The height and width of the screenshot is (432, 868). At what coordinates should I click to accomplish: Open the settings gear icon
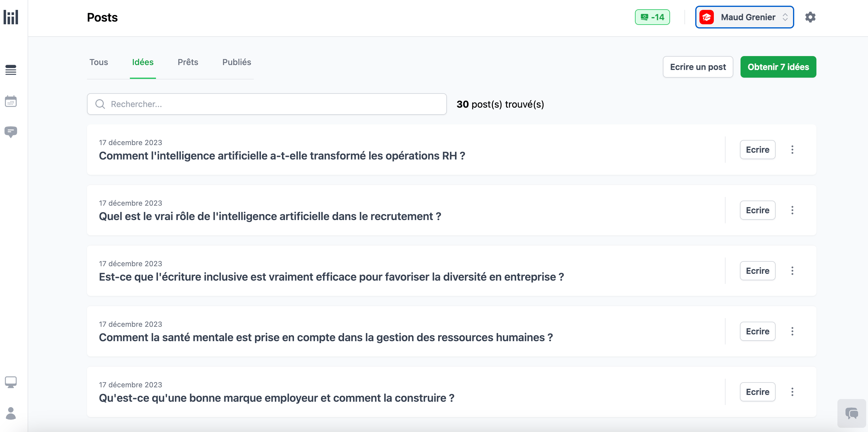(x=810, y=17)
